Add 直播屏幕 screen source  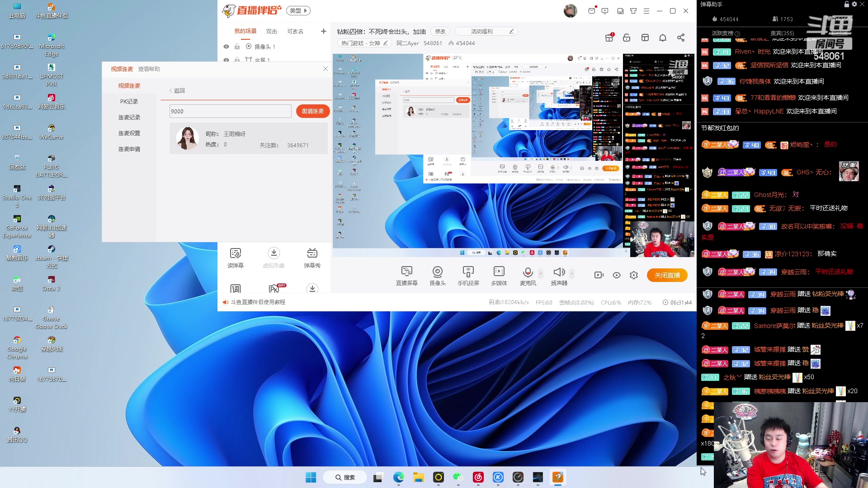406,276
